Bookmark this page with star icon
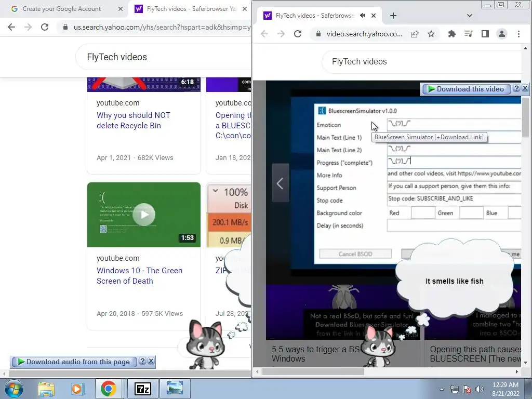The height and width of the screenshot is (399, 532). pos(431,34)
